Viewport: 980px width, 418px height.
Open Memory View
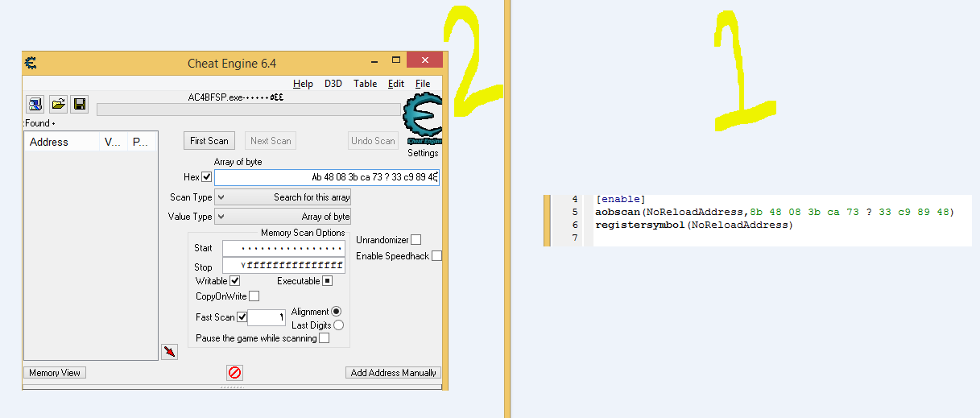55,373
